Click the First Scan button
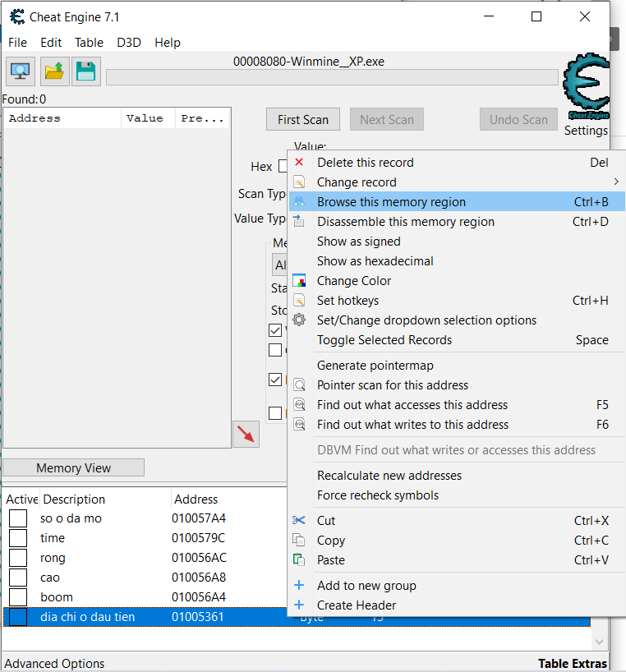Image resolution: width=626 pixels, height=672 pixels. [303, 119]
